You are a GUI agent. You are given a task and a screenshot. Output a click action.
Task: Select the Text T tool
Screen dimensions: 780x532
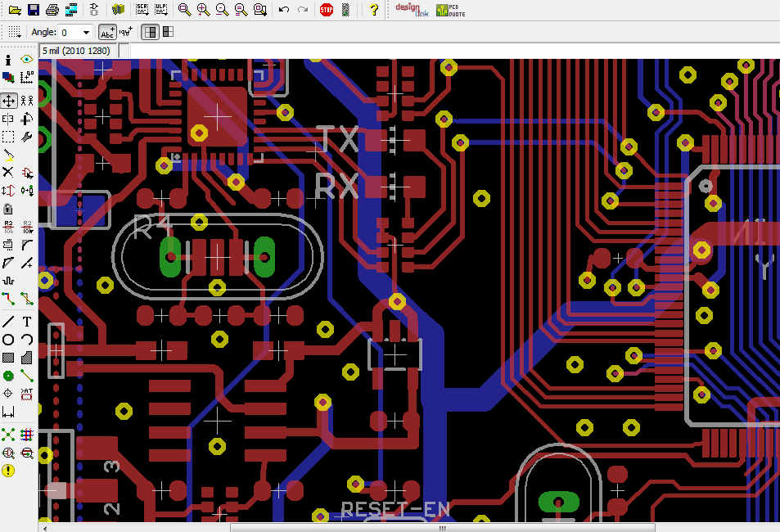27,322
